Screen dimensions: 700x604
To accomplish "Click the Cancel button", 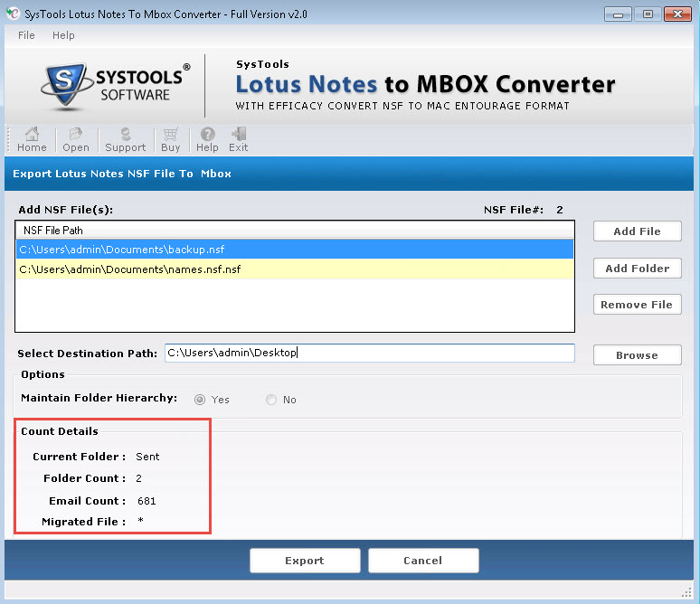I will (423, 561).
